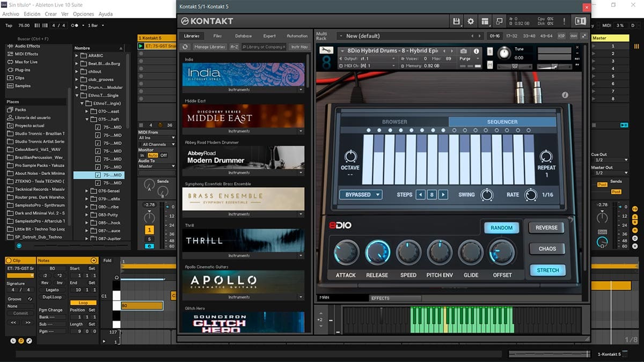
Task: Click the Ableton metronome icon
Action: (x=75, y=25)
